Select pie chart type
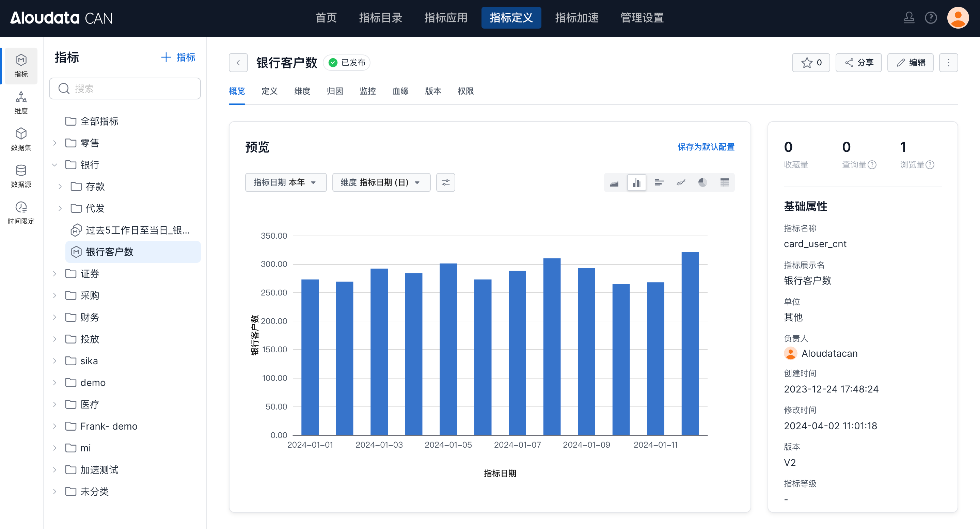 pyautogui.click(x=702, y=183)
